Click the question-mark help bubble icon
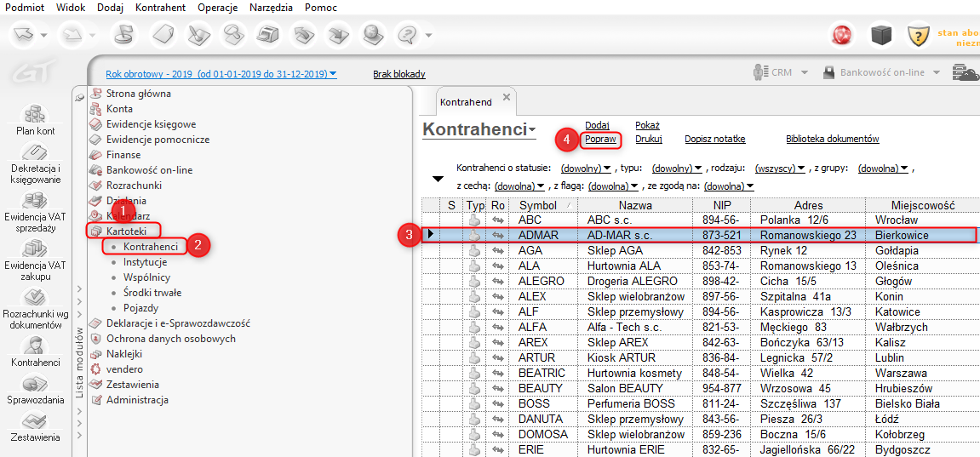 pyautogui.click(x=408, y=35)
